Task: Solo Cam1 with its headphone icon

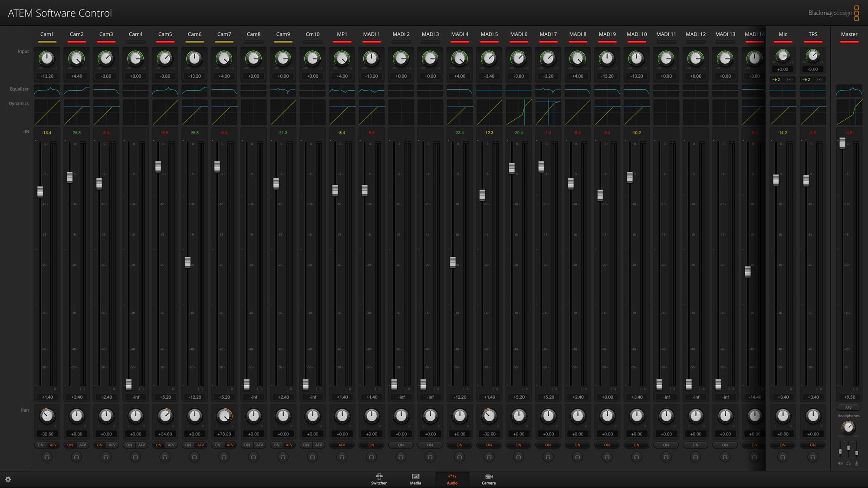Action: click(47, 457)
